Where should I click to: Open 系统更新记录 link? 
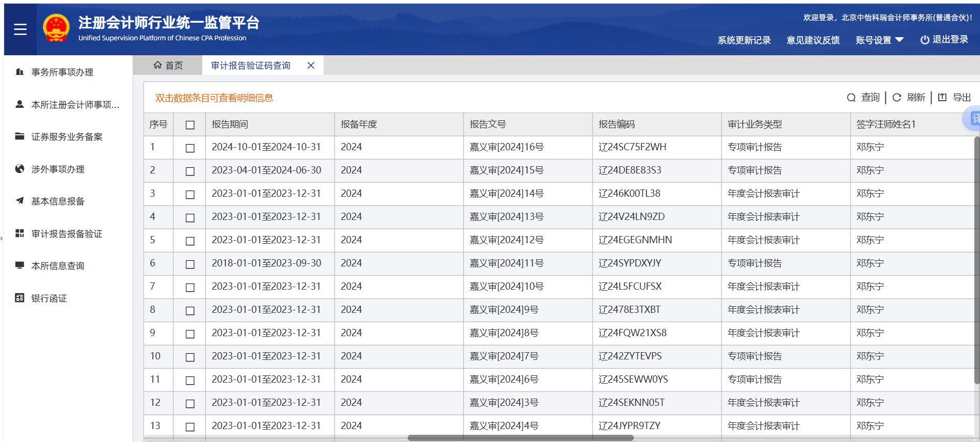(744, 40)
